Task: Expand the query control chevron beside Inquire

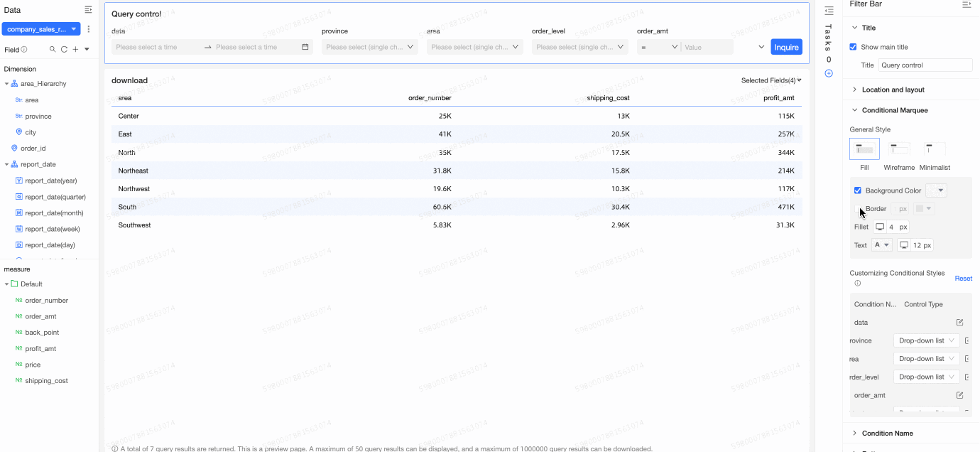Action: [x=761, y=47]
